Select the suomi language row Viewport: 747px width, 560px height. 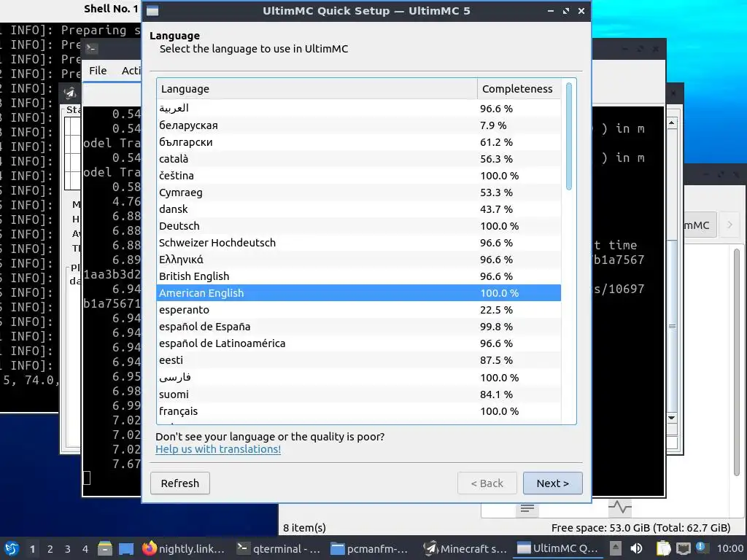pyautogui.click(x=359, y=394)
